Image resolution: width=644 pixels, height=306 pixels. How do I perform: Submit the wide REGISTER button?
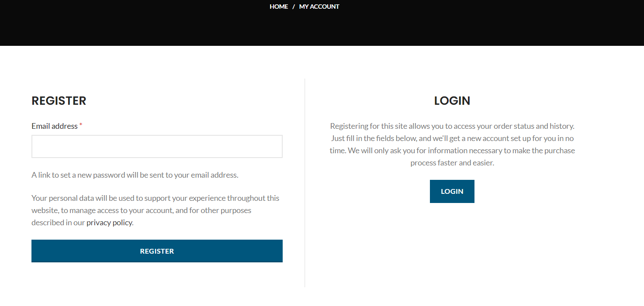point(157,251)
